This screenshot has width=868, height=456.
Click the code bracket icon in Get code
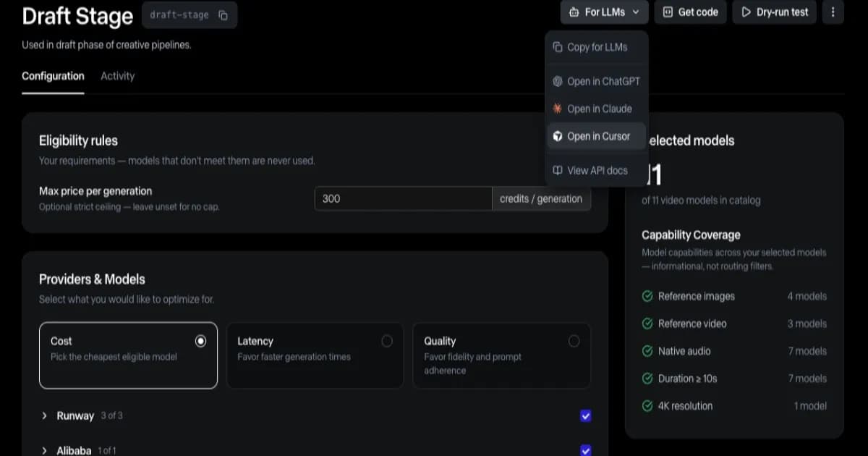(668, 12)
